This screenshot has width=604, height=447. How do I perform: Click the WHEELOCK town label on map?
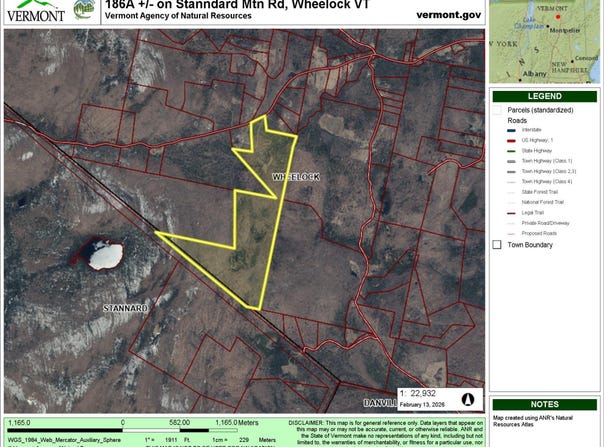(296, 177)
